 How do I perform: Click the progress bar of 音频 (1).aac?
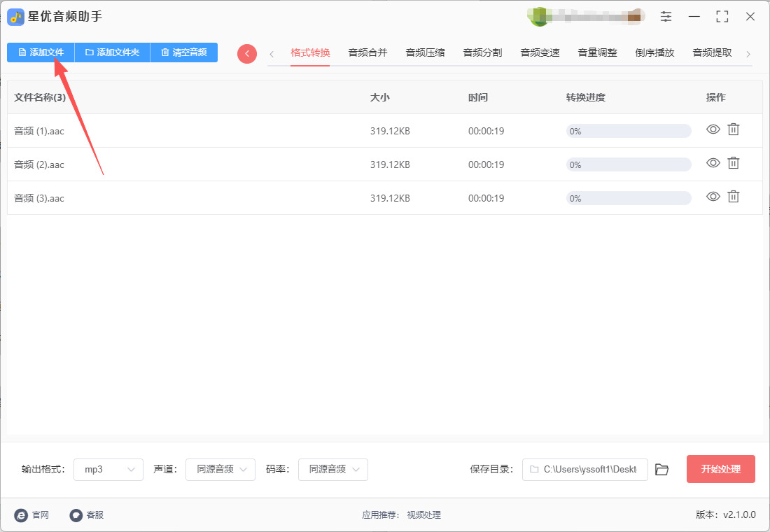(628, 131)
